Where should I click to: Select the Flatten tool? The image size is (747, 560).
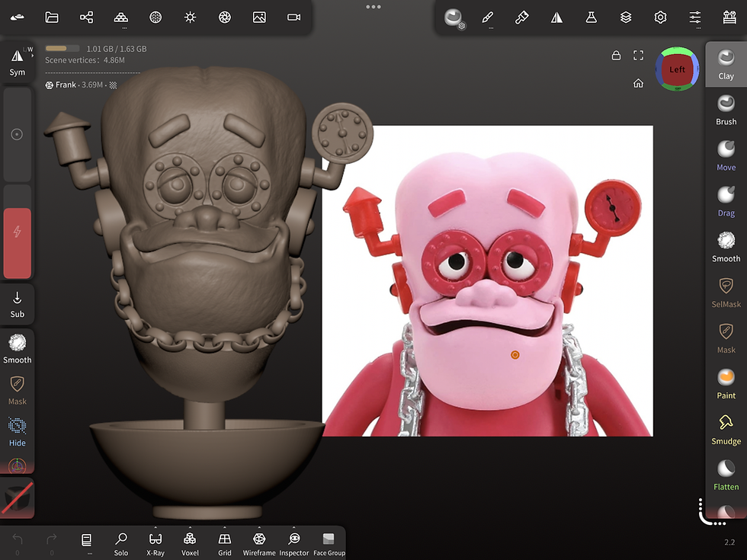[x=726, y=475]
